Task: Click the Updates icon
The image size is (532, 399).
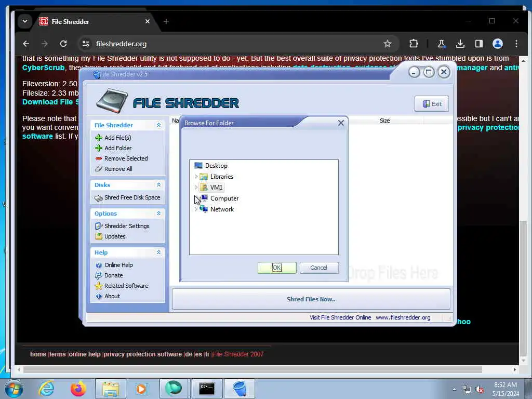Action: coord(99,236)
